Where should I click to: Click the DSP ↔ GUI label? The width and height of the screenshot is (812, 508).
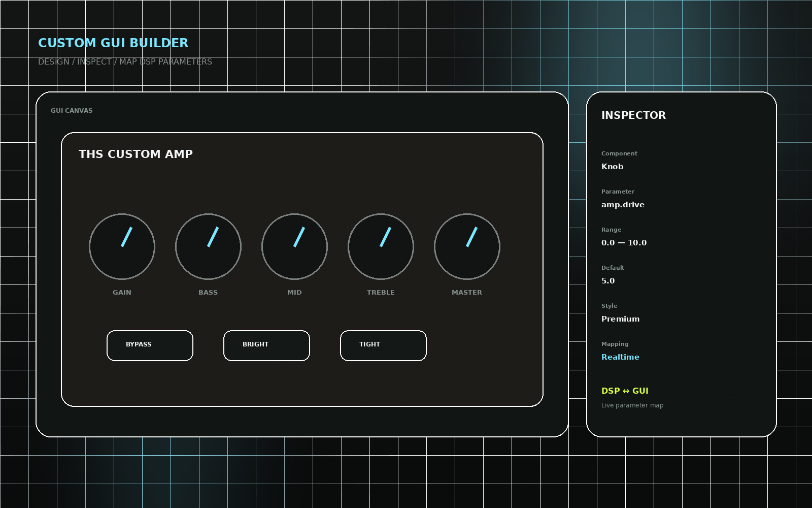click(625, 391)
